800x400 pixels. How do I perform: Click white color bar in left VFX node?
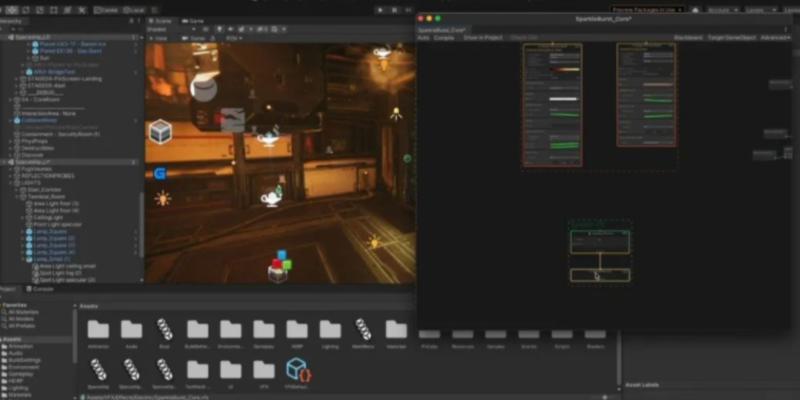point(564,98)
